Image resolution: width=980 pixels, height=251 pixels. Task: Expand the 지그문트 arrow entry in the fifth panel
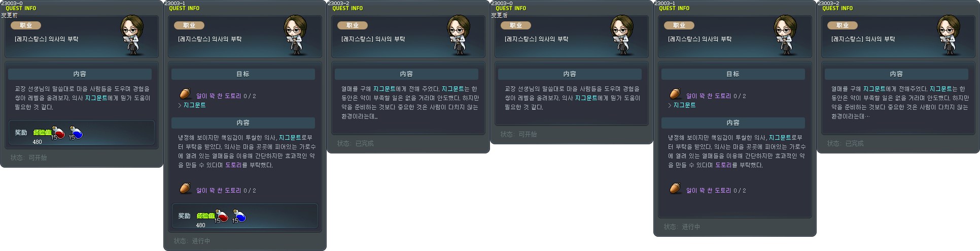pyautogui.click(x=682, y=105)
